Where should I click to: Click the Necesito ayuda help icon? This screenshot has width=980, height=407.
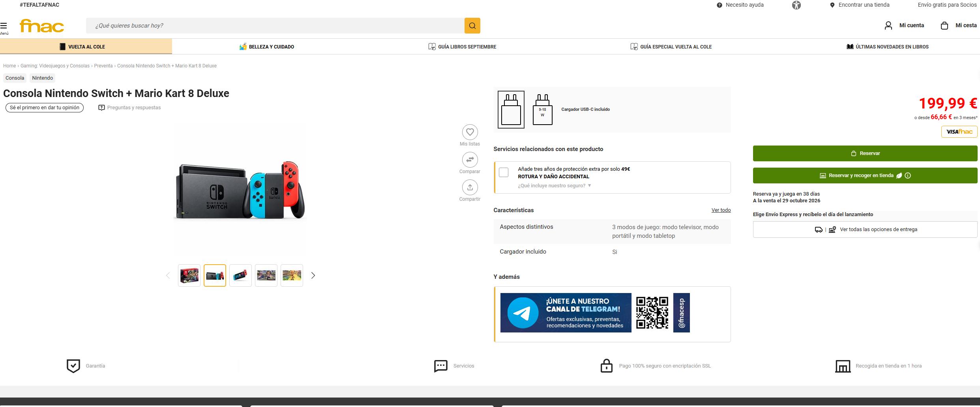coord(720,5)
